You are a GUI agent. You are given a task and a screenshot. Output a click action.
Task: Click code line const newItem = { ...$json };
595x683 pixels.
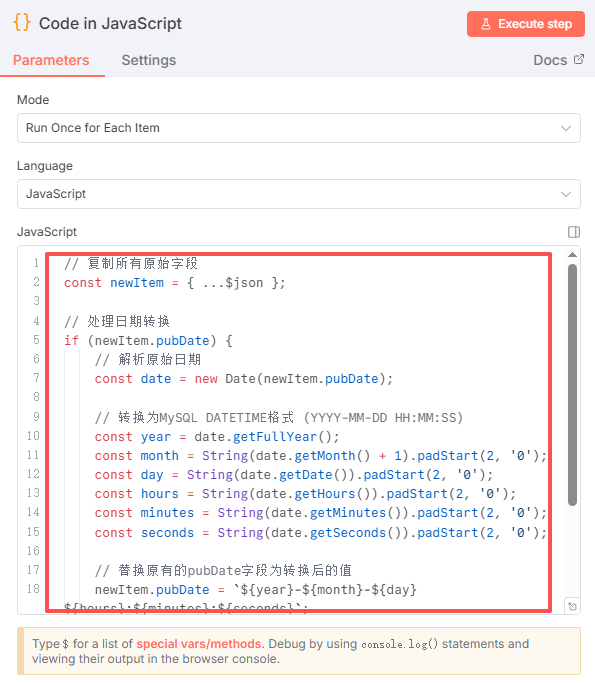pos(175,283)
